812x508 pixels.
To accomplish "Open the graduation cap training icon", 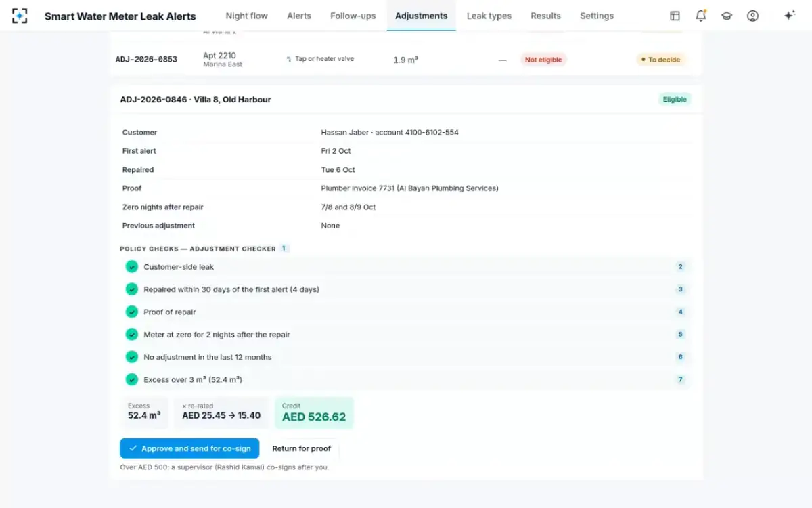I will [x=727, y=16].
